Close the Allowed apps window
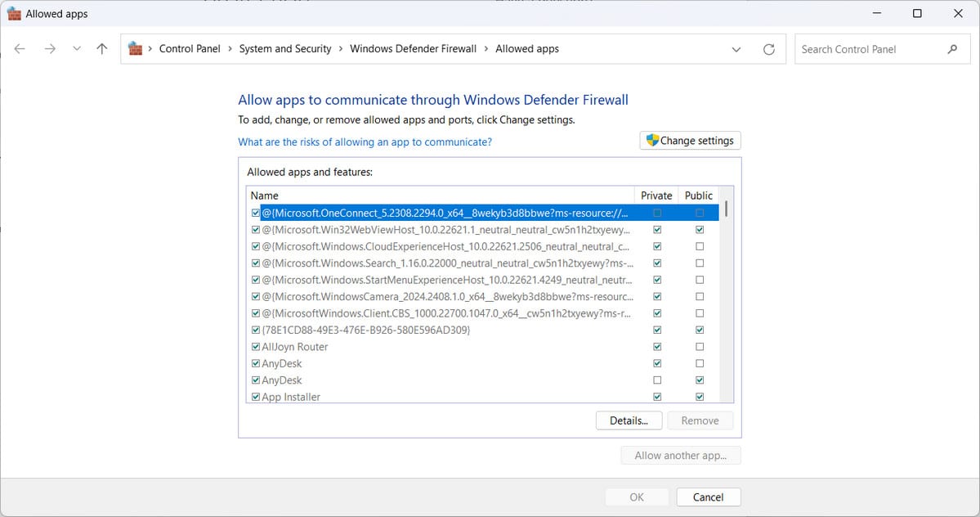The height and width of the screenshot is (517, 980). pyautogui.click(x=958, y=13)
